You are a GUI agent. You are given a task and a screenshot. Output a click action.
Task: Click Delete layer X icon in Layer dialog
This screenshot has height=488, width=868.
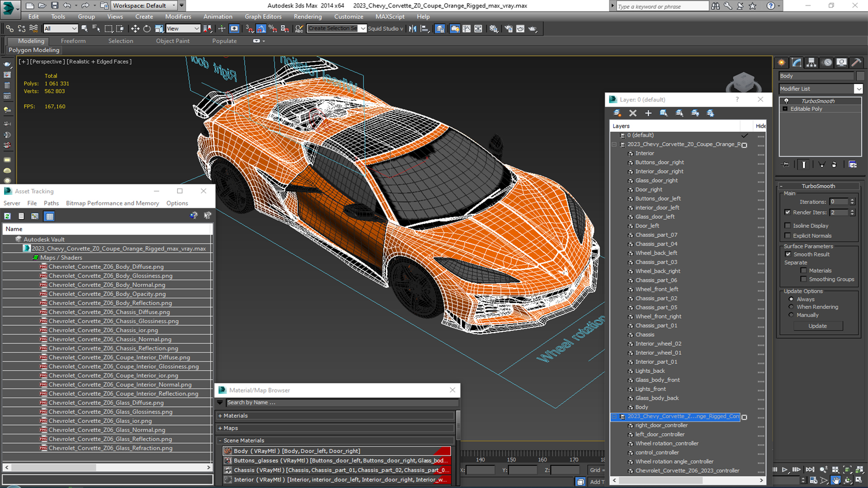[633, 113]
